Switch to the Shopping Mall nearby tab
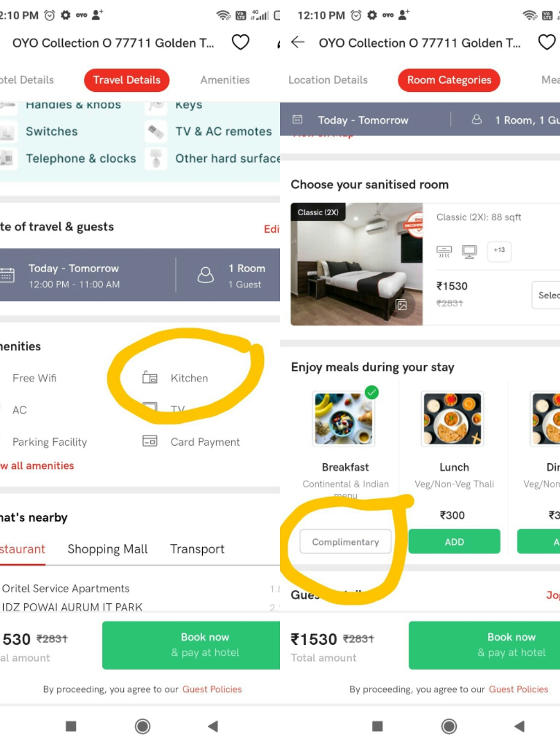 tap(107, 549)
